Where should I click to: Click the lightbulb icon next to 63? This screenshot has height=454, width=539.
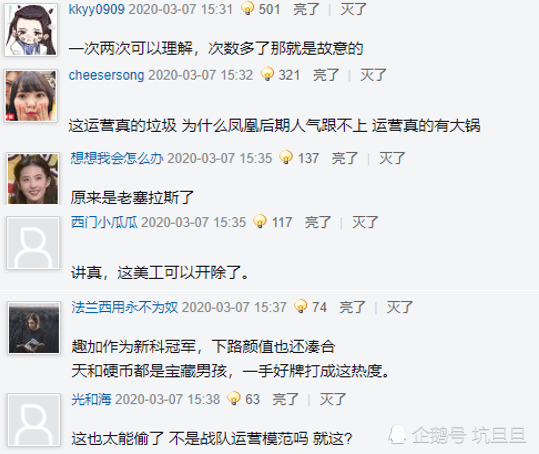[x=234, y=398]
